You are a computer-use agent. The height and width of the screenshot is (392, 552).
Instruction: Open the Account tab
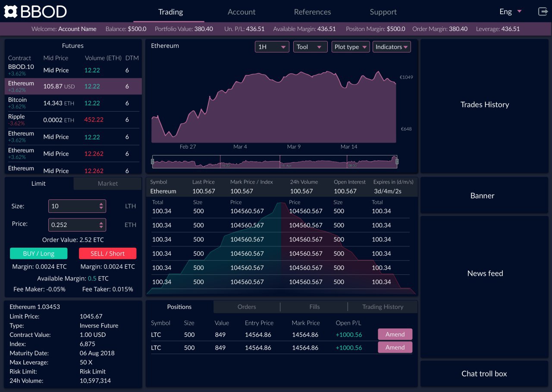tap(241, 12)
